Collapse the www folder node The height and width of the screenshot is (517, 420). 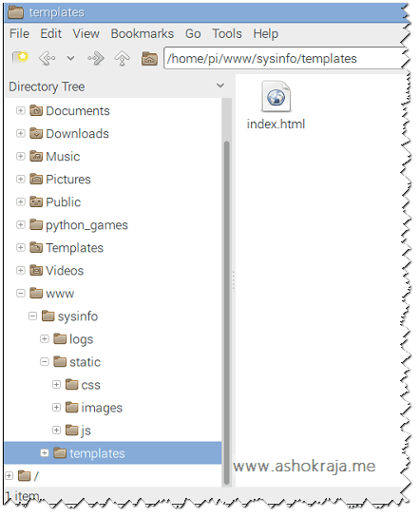(x=21, y=293)
